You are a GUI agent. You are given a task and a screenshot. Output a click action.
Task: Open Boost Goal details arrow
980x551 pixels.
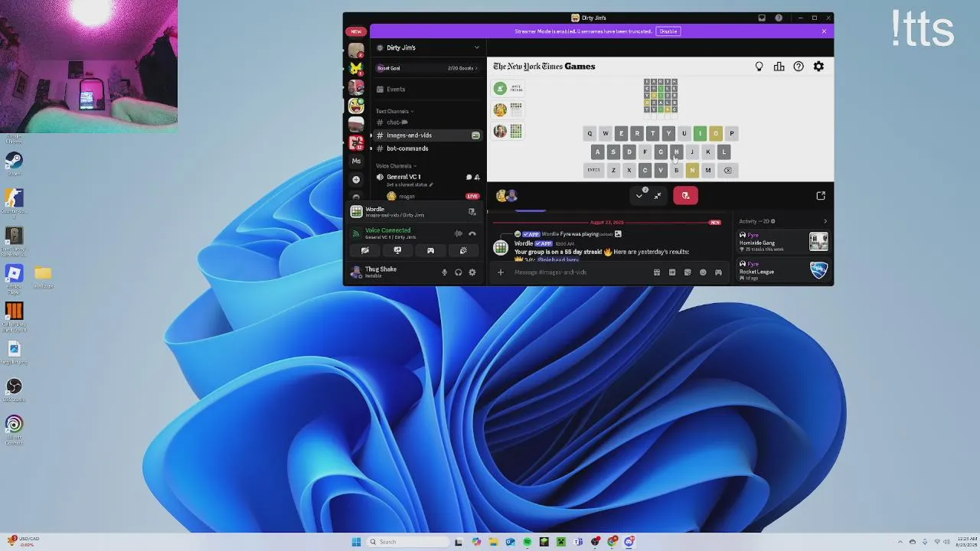(x=477, y=68)
